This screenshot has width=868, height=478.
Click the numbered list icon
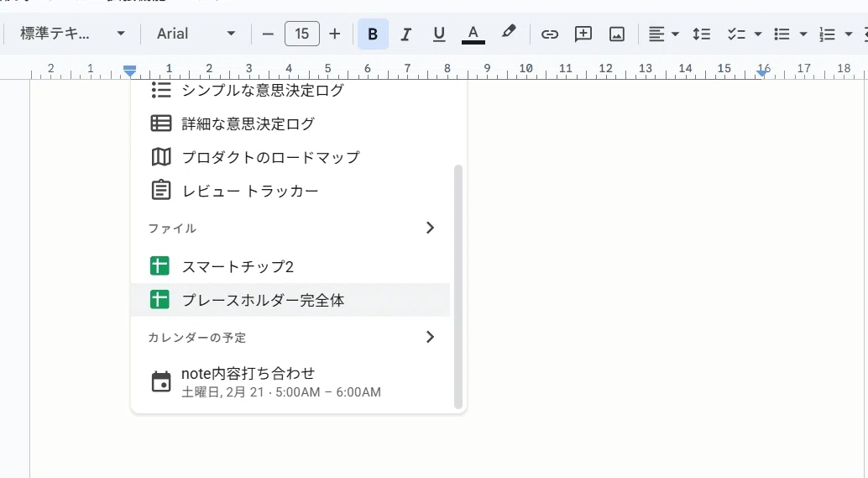[827, 34]
